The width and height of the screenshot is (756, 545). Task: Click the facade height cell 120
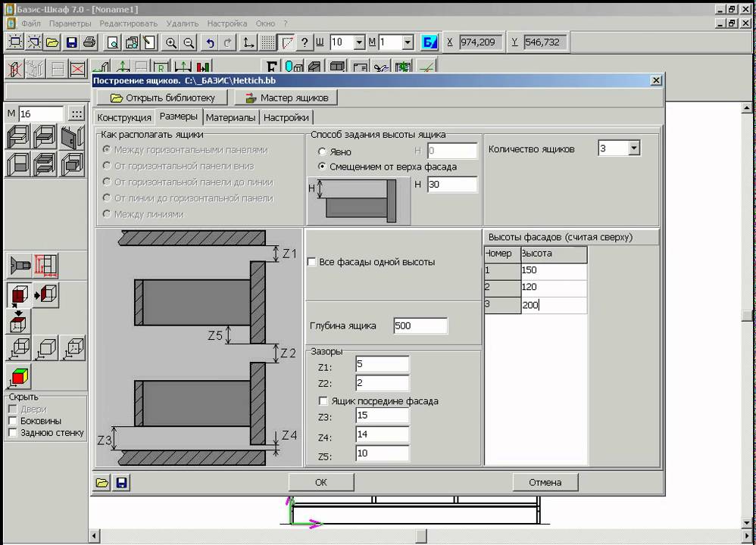pyautogui.click(x=554, y=287)
